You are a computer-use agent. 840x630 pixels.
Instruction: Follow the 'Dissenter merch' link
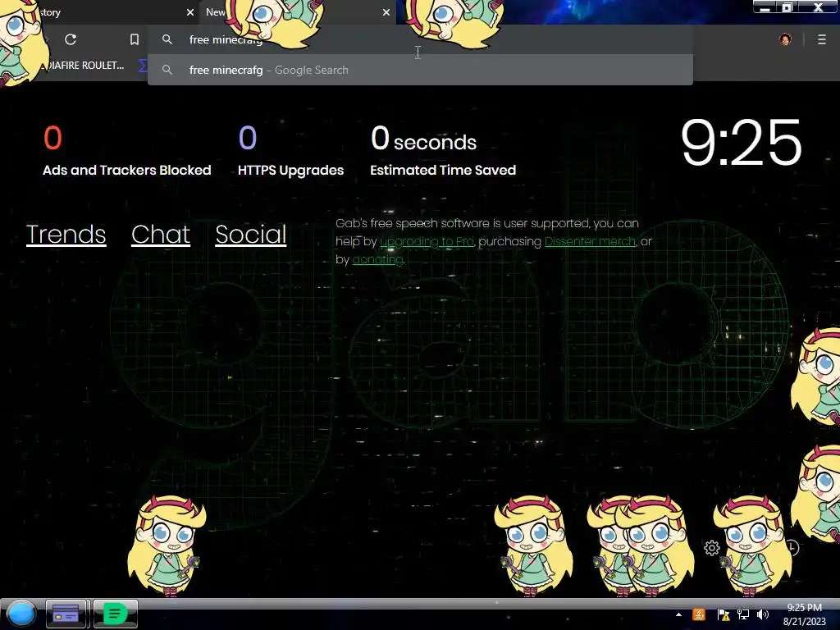tap(590, 242)
